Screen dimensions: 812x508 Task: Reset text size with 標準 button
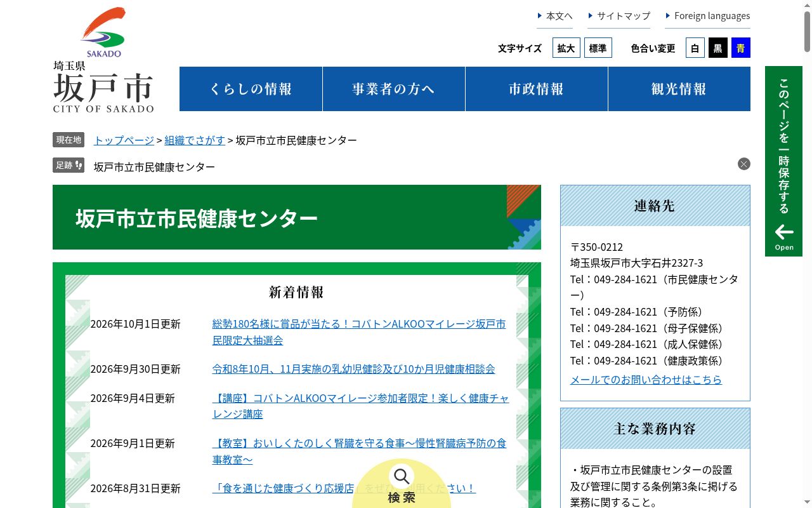tap(598, 48)
